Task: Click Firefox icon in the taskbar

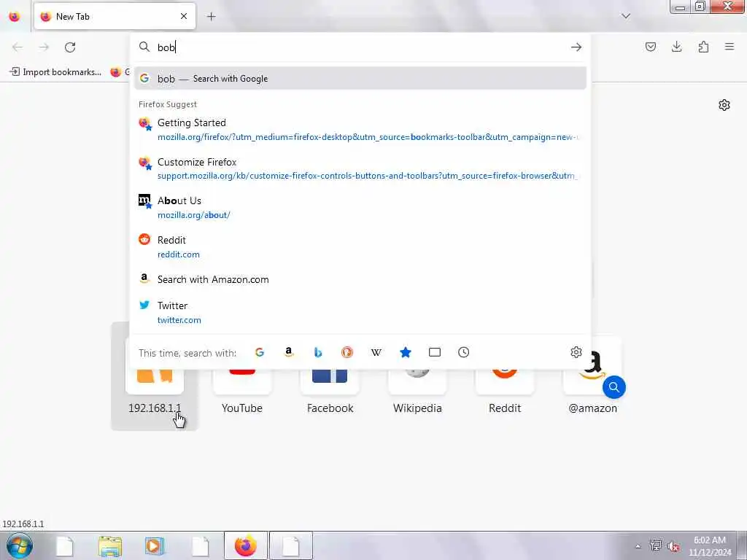Action: point(245,545)
